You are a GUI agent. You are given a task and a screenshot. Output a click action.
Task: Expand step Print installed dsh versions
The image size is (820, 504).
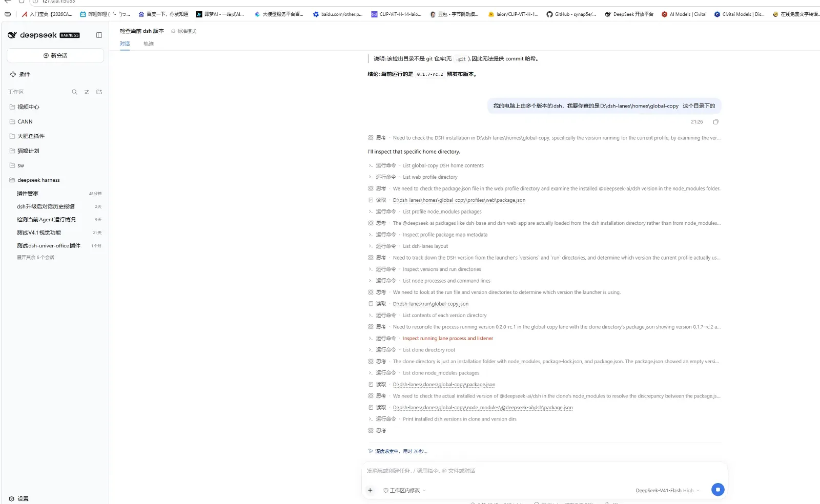click(x=442, y=419)
